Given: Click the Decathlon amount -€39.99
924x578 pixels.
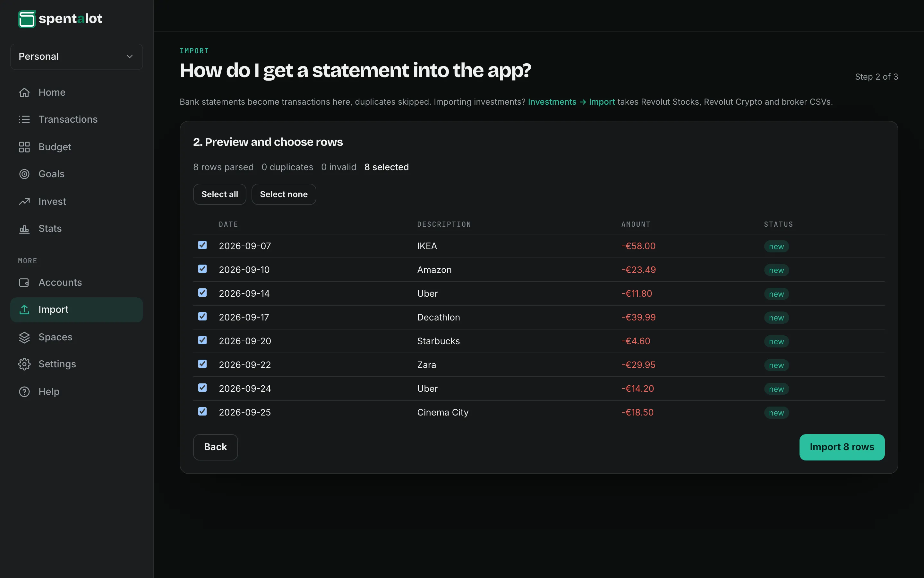Looking at the screenshot, I should (638, 317).
